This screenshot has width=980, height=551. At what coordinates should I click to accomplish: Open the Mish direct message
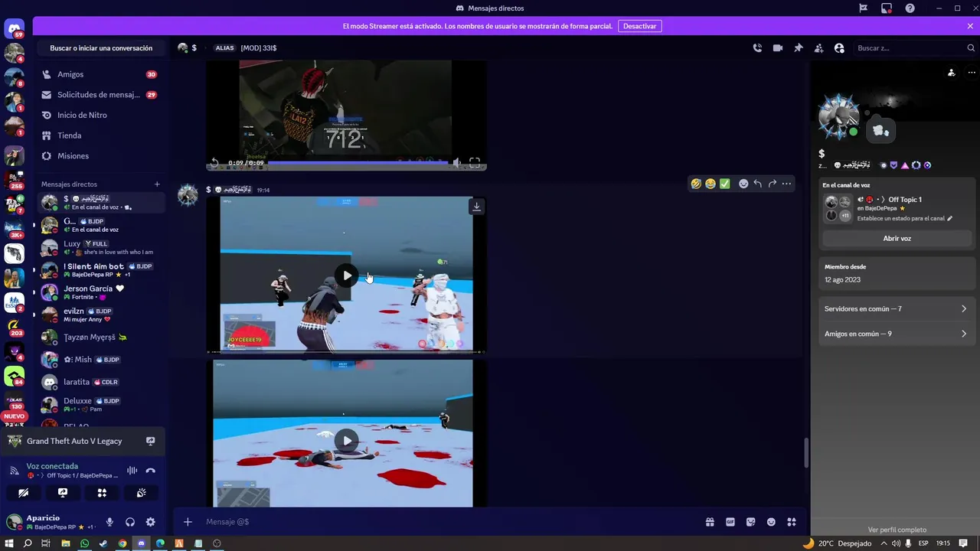pyautogui.click(x=100, y=360)
